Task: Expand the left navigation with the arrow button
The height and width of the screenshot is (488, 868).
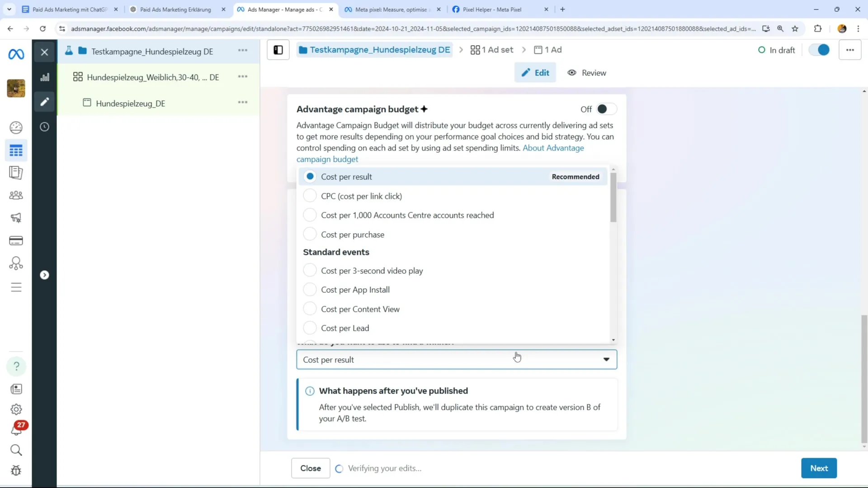Action: pyautogui.click(x=44, y=275)
